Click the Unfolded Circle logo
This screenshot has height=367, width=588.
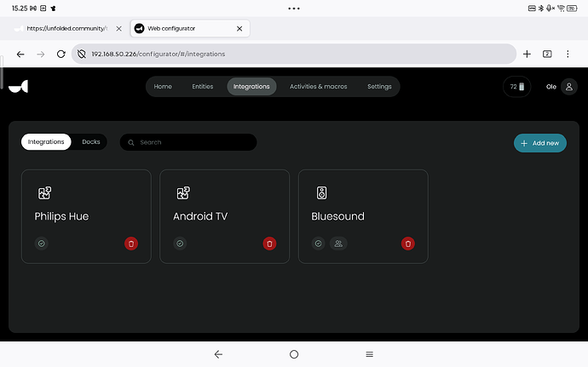(x=19, y=87)
